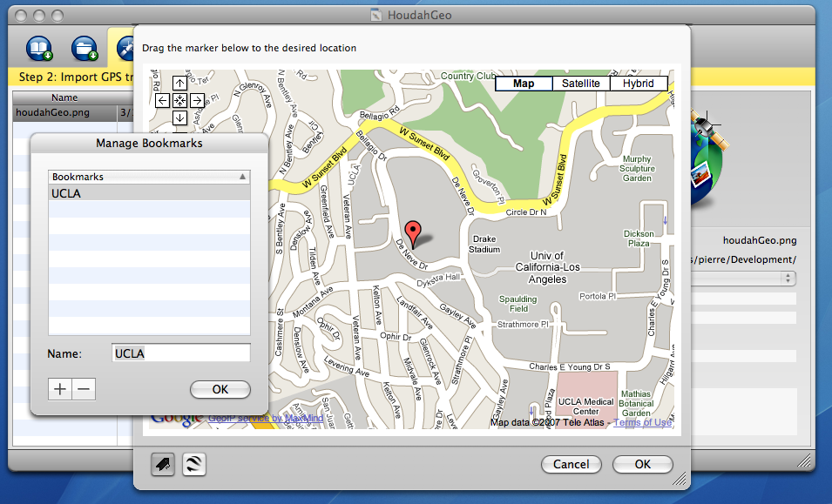This screenshot has height=504, width=832.
Task: Toggle the bookmarks tag button below the map
Action: tap(163, 465)
